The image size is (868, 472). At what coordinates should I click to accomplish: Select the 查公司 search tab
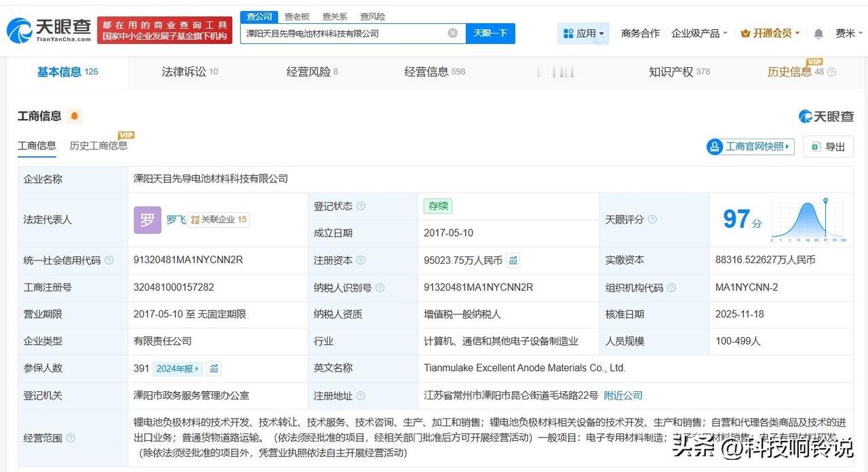click(x=260, y=16)
